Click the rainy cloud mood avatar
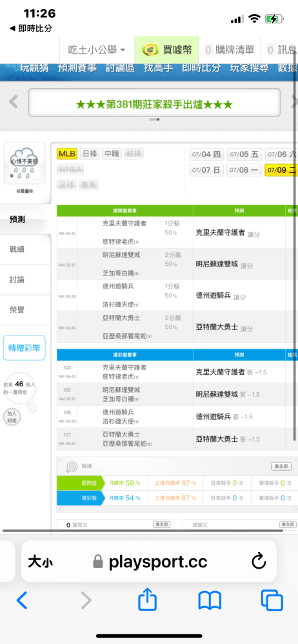Viewport: 298px width, 644px height. tap(25, 163)
